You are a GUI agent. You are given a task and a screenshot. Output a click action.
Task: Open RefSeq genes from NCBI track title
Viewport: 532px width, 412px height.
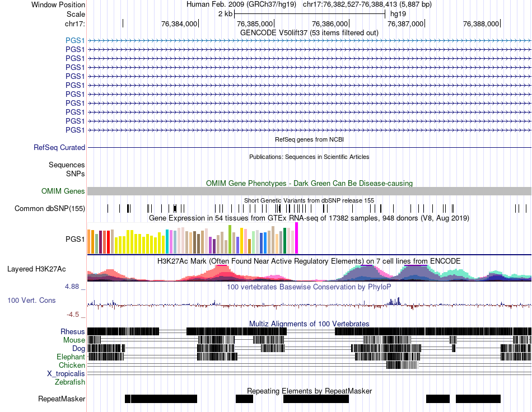309,139
